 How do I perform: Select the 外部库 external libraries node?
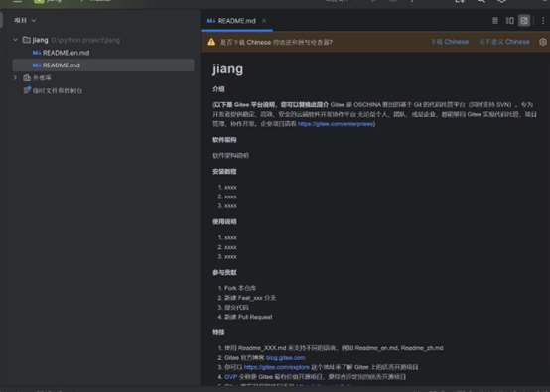42,77
